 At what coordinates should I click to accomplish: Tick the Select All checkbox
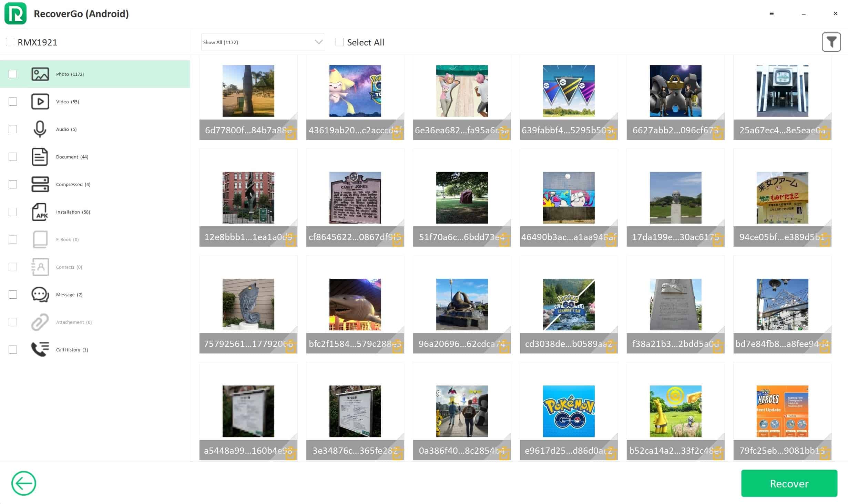click(x=339, y=42)
